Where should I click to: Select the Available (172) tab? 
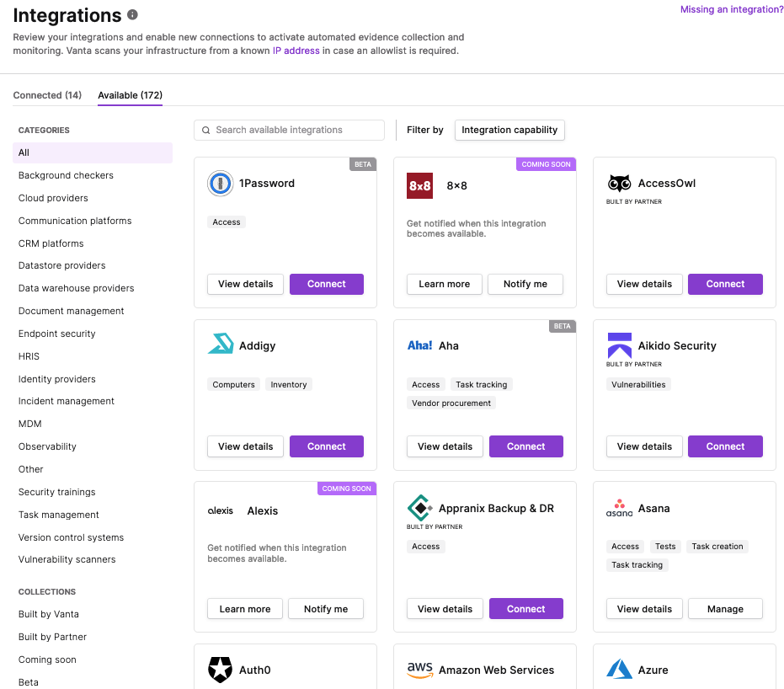130,95
